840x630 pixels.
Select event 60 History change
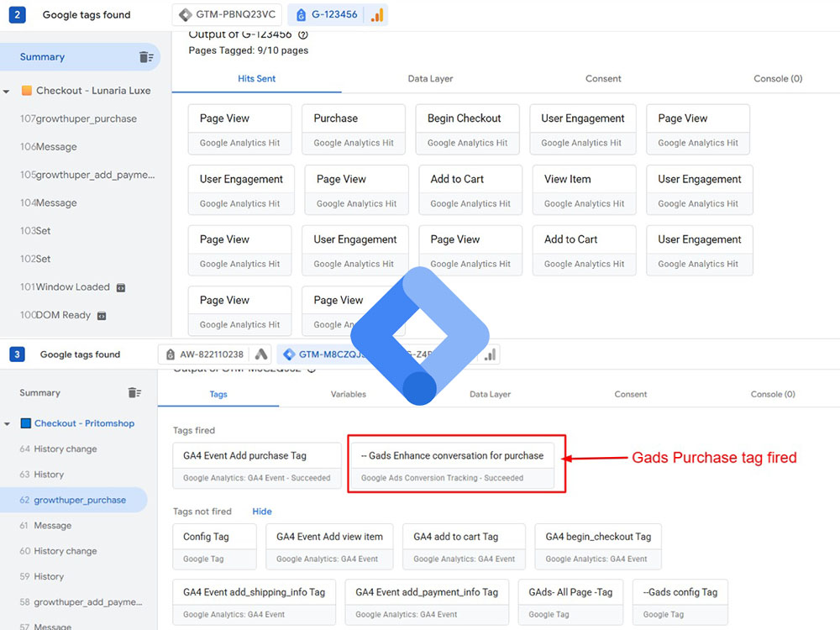pos(59,551)
